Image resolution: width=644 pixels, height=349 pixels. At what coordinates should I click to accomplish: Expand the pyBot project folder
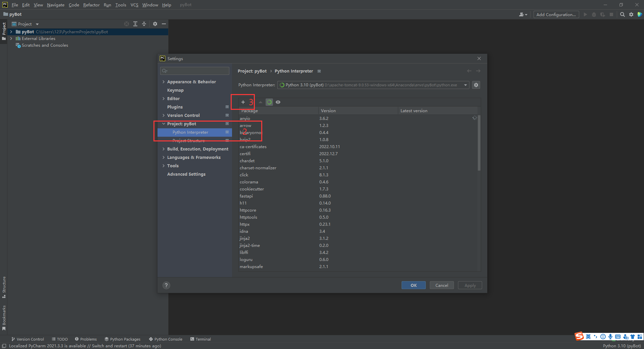coord(11,32)
